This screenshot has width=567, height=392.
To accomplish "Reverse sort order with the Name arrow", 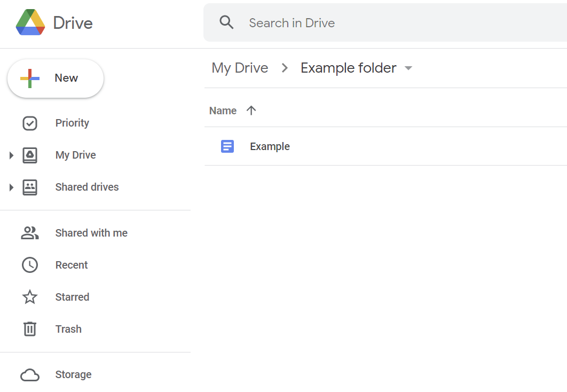I will click(251, 111).
